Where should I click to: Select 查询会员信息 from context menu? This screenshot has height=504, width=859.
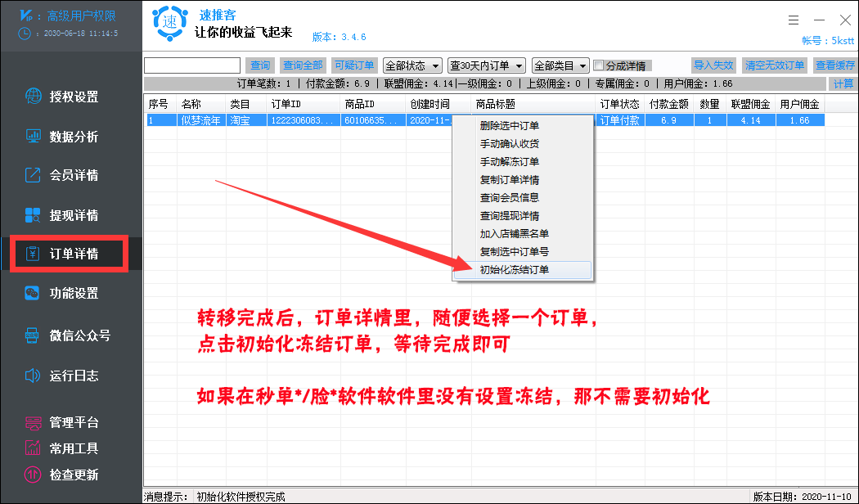[523, 197]
